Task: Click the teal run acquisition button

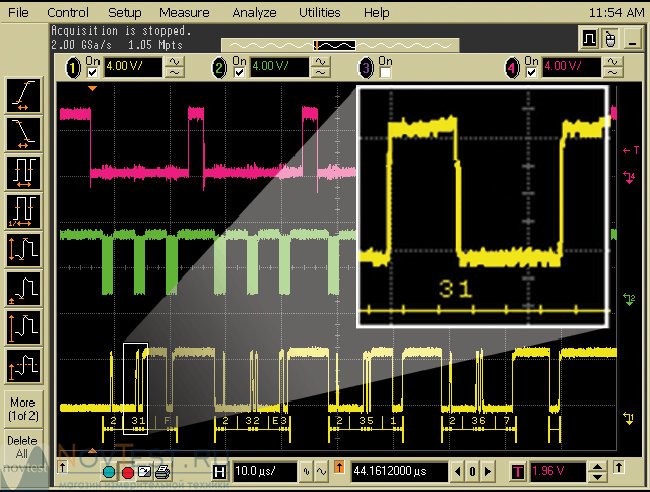Action: (109, 471)
